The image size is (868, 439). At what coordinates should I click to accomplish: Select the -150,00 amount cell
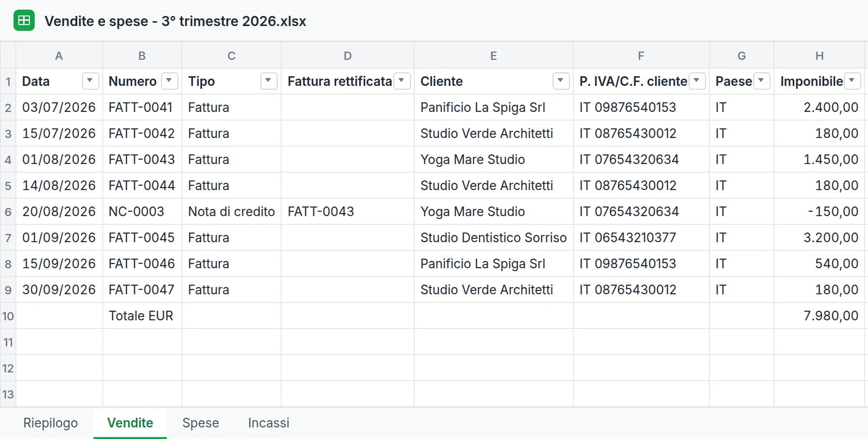click(x=819, y=211)
